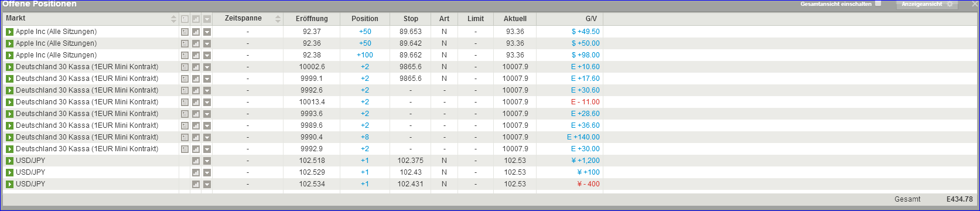
Task: Click the Position column header
Action: coord(365,19)
